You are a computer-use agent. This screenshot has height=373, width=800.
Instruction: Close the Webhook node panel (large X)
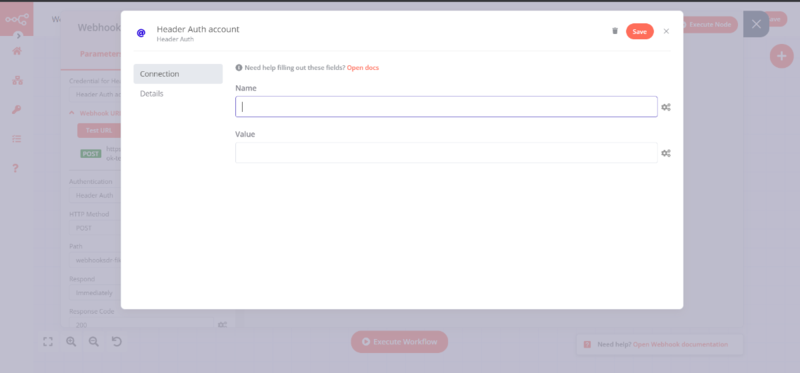coord(756,24)
